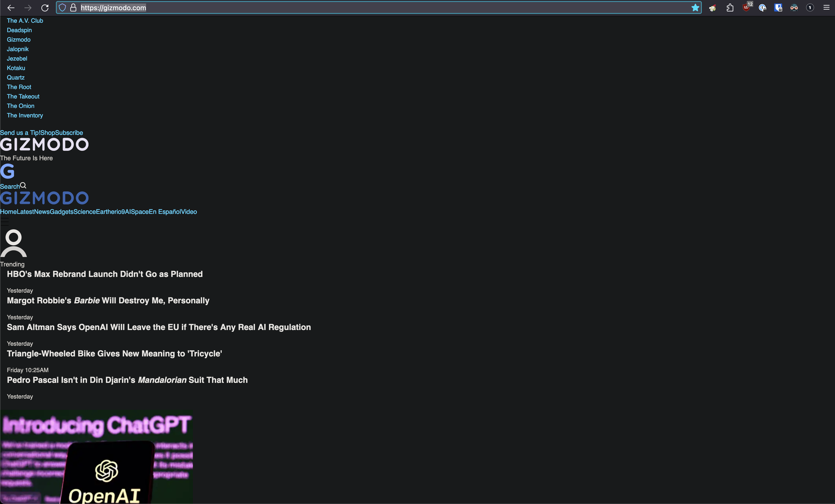Viewport: 835px width, 504px height.
Task: Click the extensions puzzle piece icon
Action: point(730,7)
